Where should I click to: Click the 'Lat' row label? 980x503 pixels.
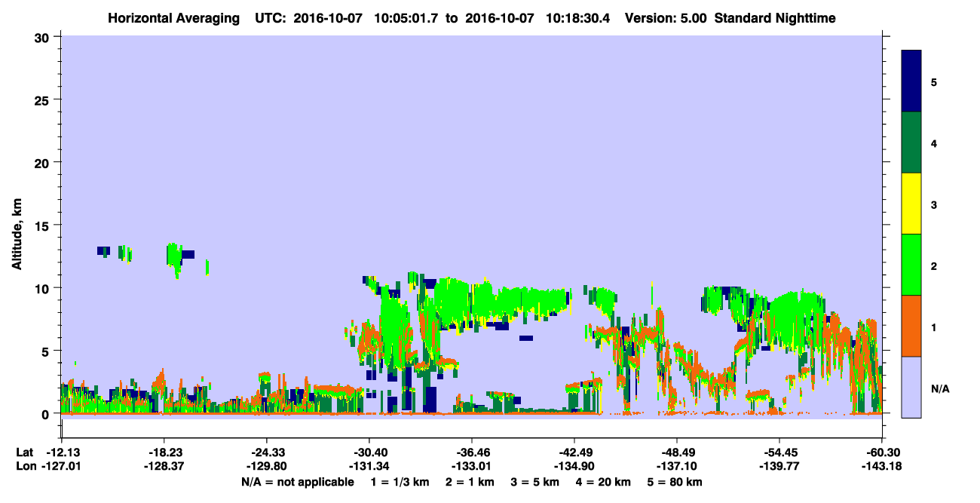[24, 452]
